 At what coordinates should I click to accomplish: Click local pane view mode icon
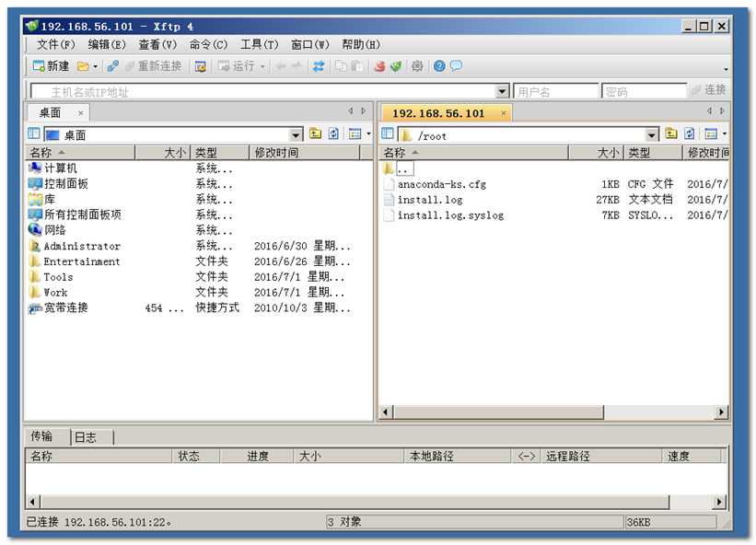point(355,133)
